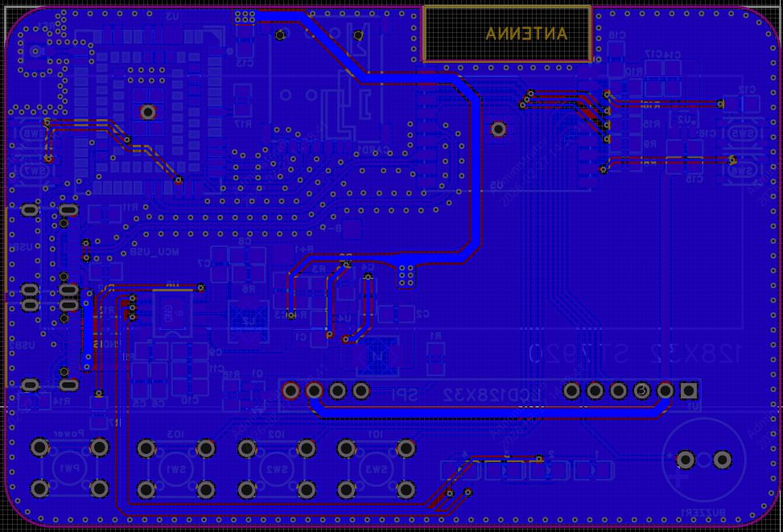Click the buzzer's left pad
Screen dimensions: 783x532
coord(685,460)
